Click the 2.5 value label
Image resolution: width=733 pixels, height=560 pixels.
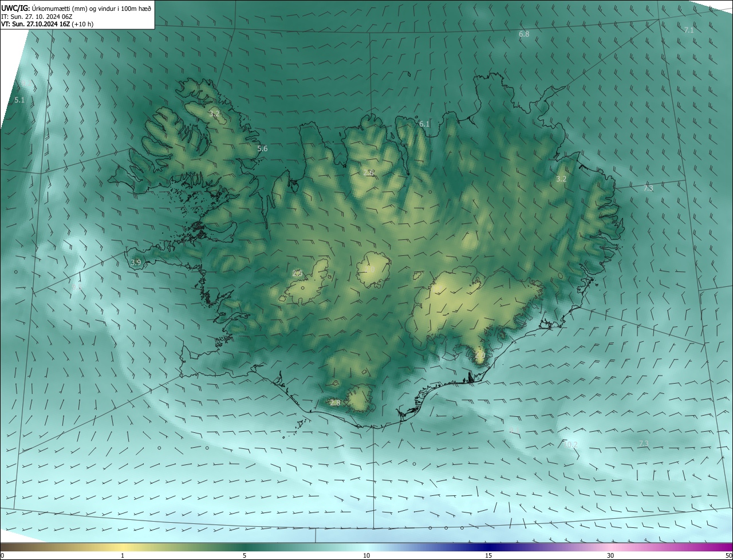[x=297, y=273]
